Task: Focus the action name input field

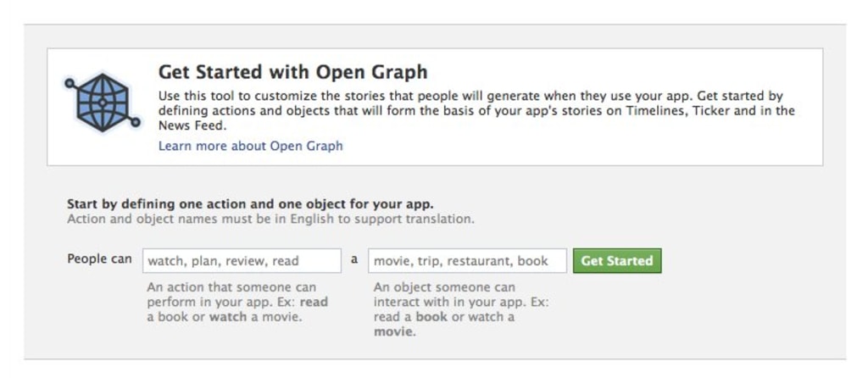Action: click(x=242, y=261)
